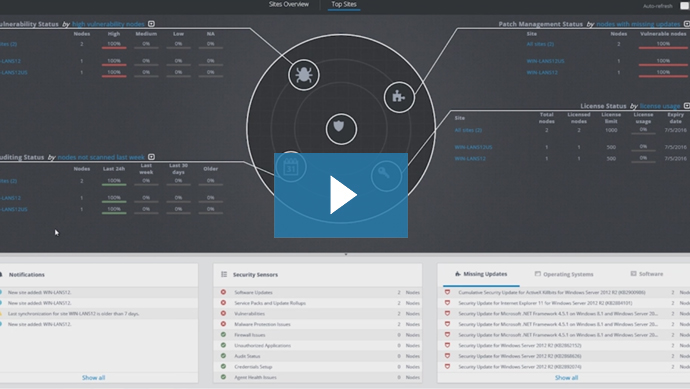
Task: Click the 'license usage' link
Action: (660, 106)
